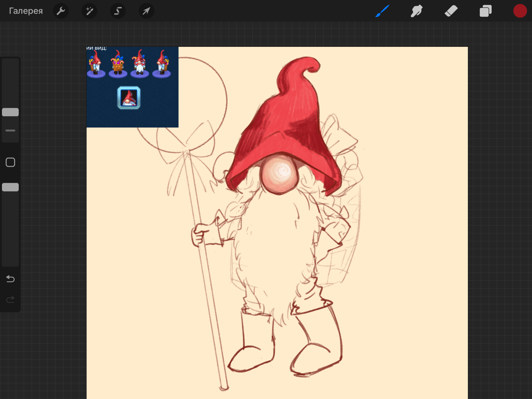
Task: Open the Actions wrench menu
Action: (x=61, y=11)
